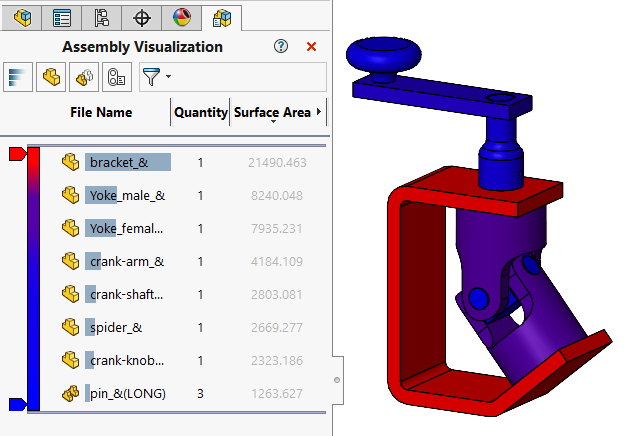Sort by Surface Area column
Viewport: 633px width, 436px height.
tap(272, 112)
